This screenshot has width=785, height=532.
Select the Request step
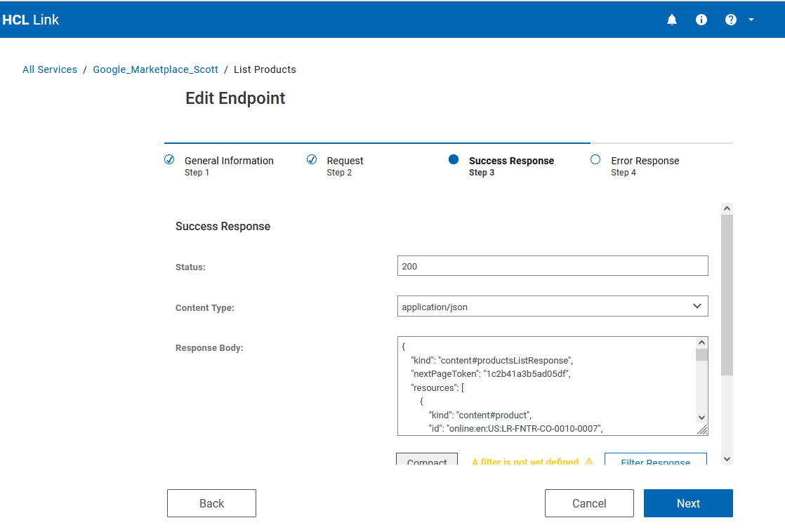tap(345, 166)
